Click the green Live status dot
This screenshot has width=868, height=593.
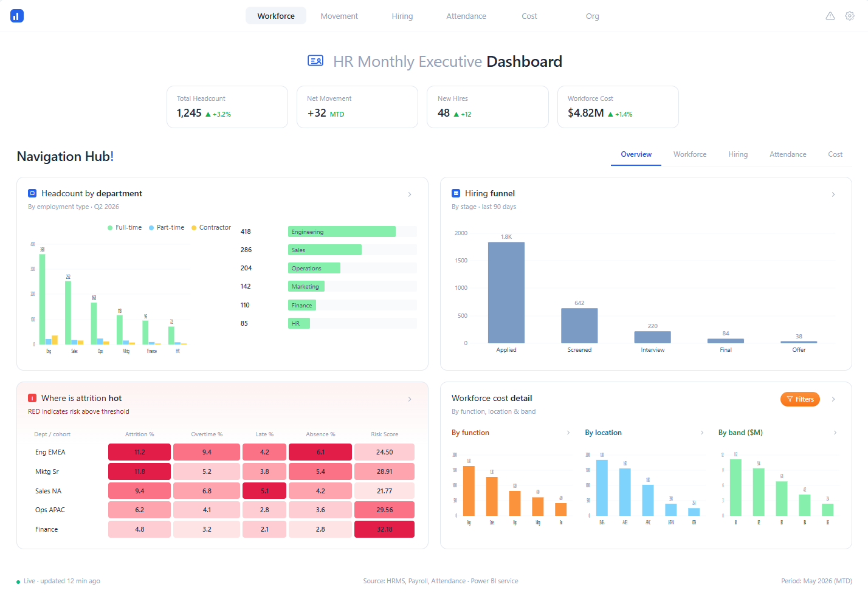point(18,581)
